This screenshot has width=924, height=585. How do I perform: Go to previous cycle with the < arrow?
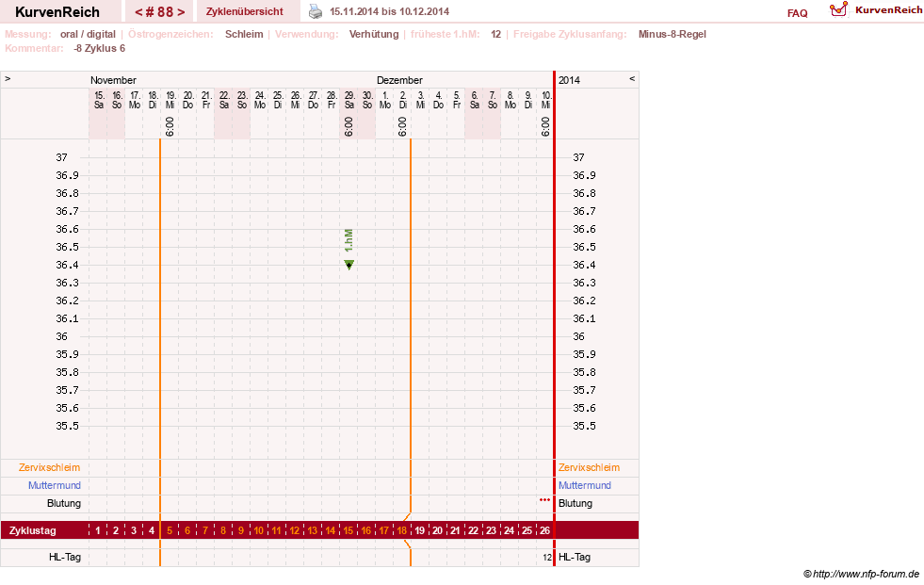139,12
